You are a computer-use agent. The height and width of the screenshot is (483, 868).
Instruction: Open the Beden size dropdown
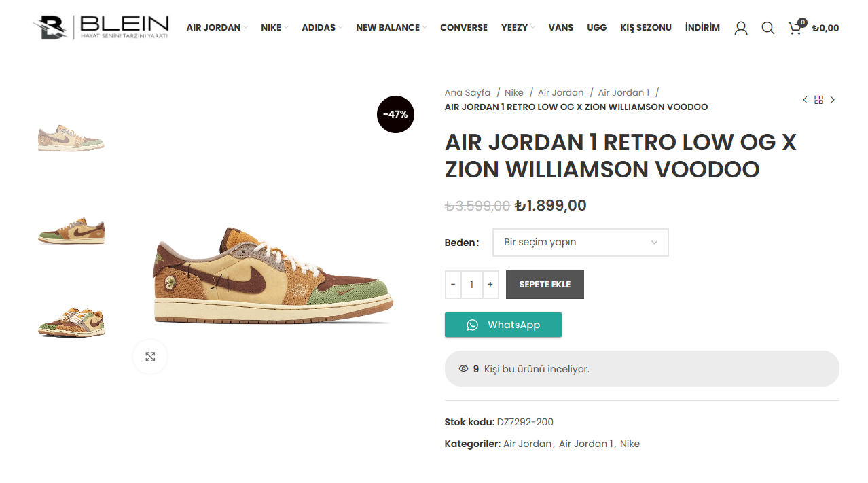coord(581,243)
